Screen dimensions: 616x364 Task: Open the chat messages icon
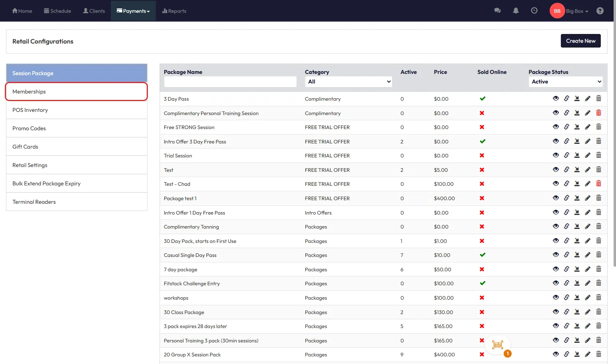(x=497, y=11)
